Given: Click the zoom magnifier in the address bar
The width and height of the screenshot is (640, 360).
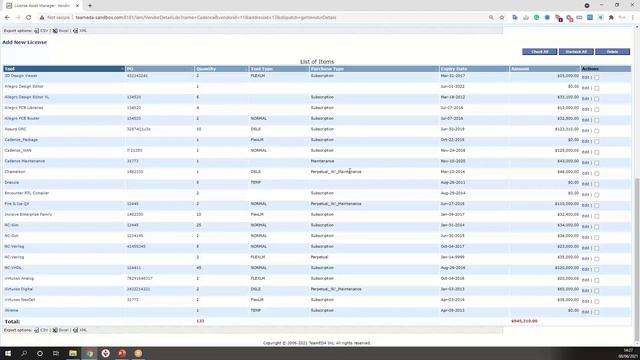Looking at the screenshot, I should click(x=491, y=18).
